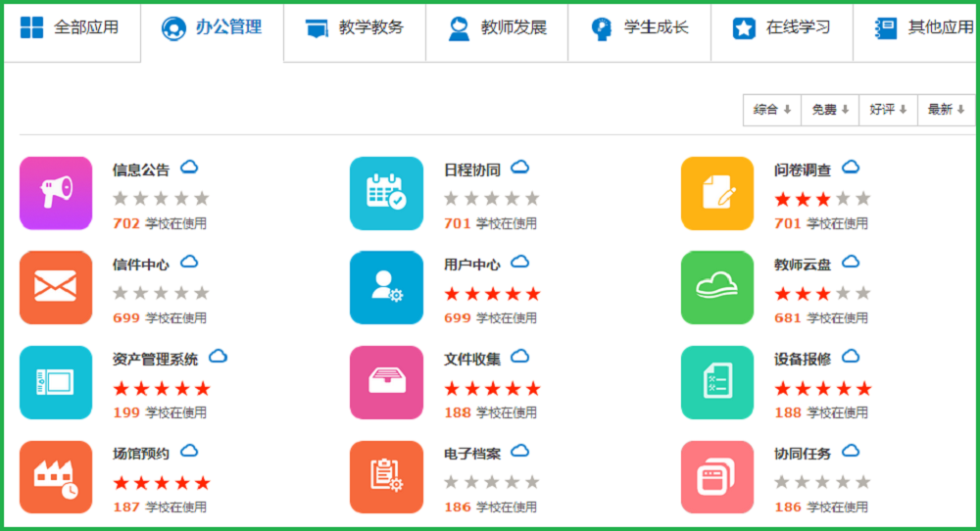Open the 电子档案 title link
The image size is (980, 531).
(x=472, y=454)
